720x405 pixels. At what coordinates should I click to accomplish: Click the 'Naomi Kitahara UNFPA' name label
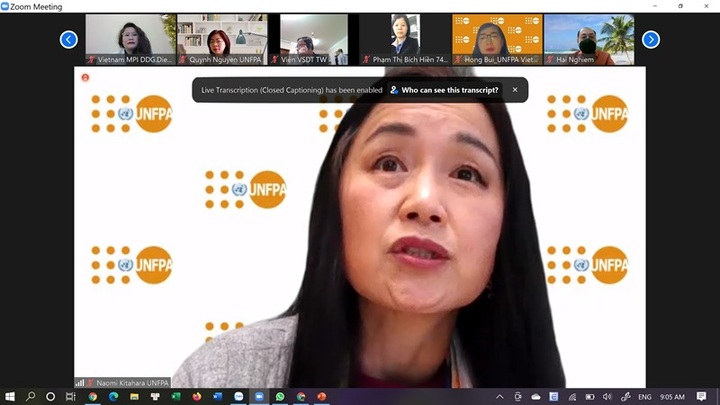pyautogui.click(x=132, y=382)
